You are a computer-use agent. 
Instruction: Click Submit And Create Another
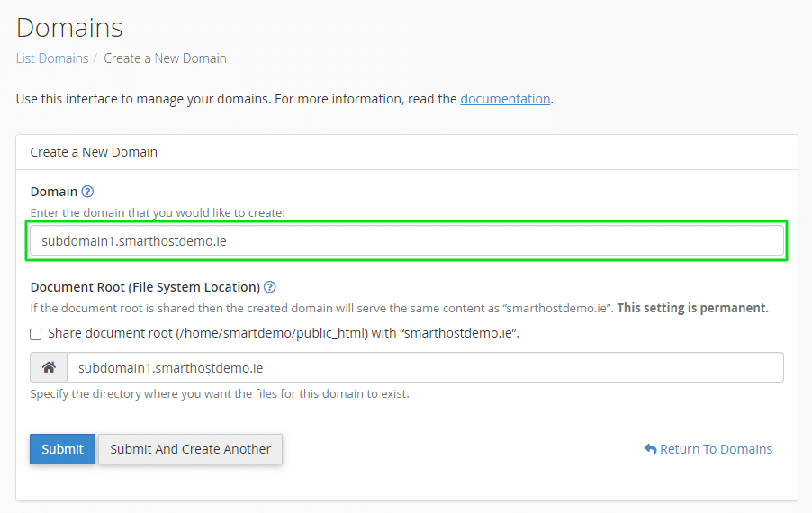click(190, 449)
